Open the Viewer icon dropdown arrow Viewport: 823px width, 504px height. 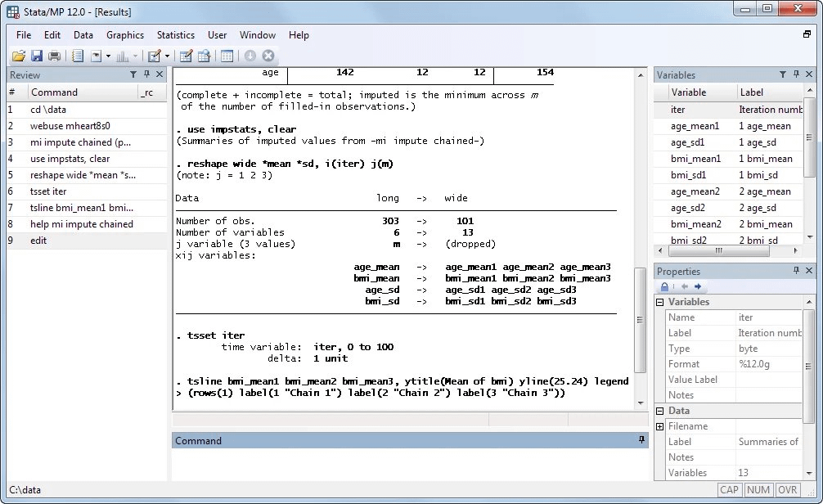point(108,56)
